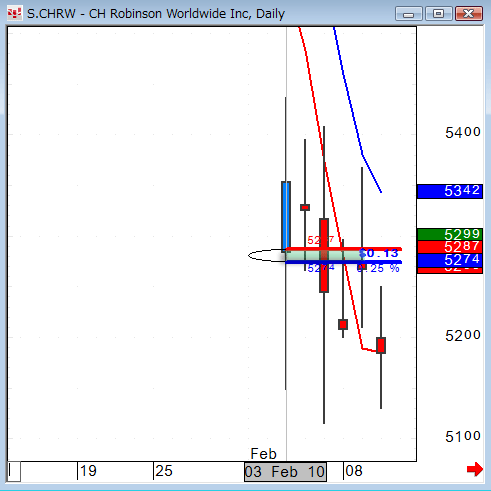Click the '19' date on the time axis
The height and width of the screenshot is (491, 491).
tap(88, 471)
